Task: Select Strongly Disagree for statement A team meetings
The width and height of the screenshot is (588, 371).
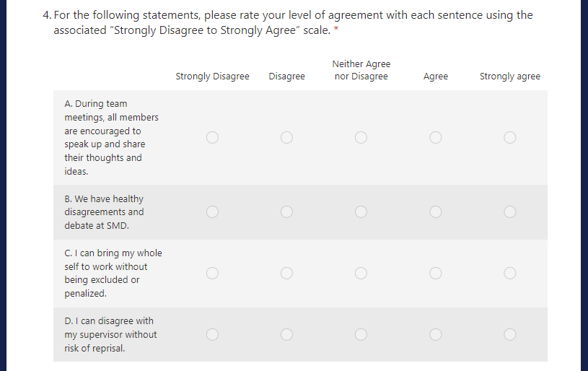Action: 212,137
